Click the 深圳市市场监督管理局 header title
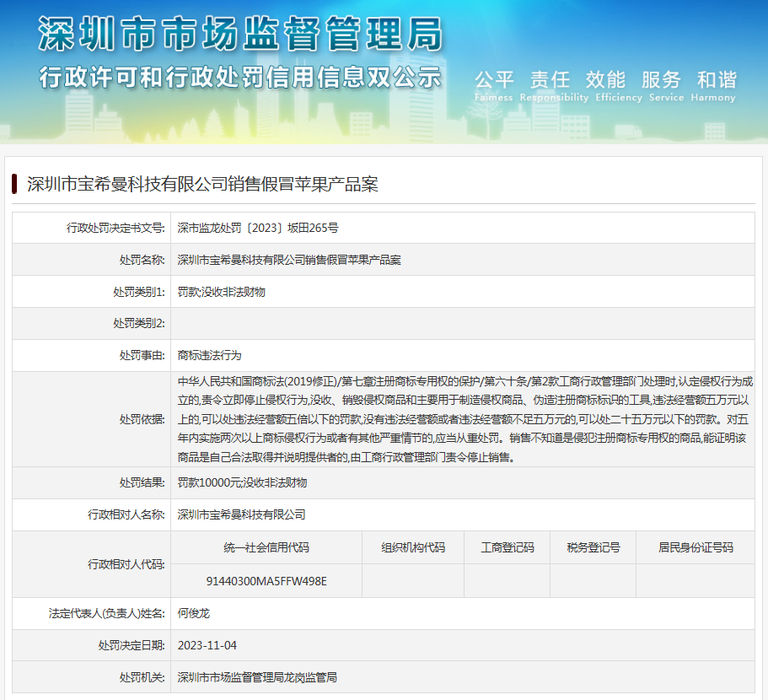The height and width of the screenshot is (700, 768). click(x=240, y=35)
